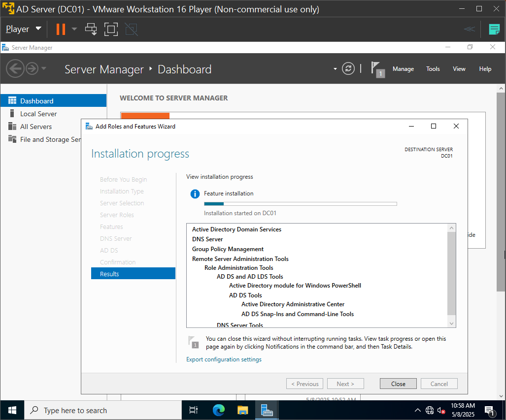The image size is (506, 420).
Task: Open the Manage menu
Action: tap(403, 69)
